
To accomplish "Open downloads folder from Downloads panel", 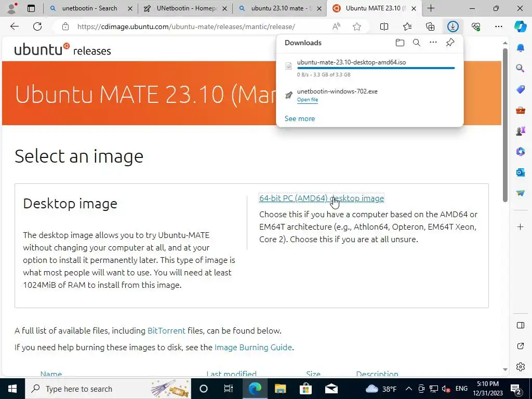I will [x=400, y=43].
